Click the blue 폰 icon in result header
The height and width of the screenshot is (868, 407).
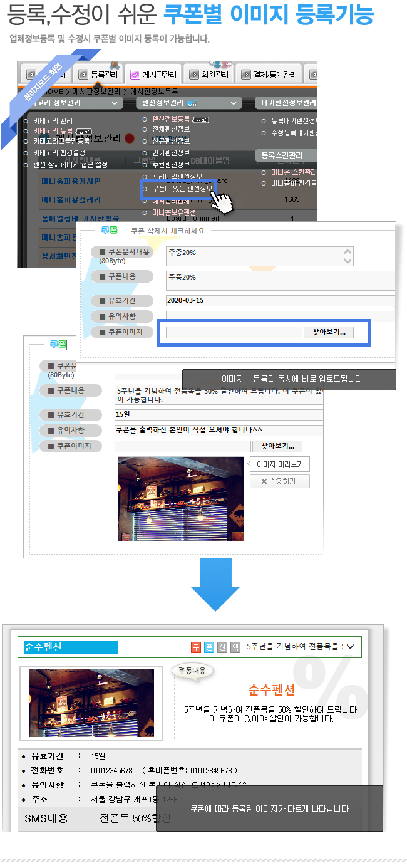(209, 647)
